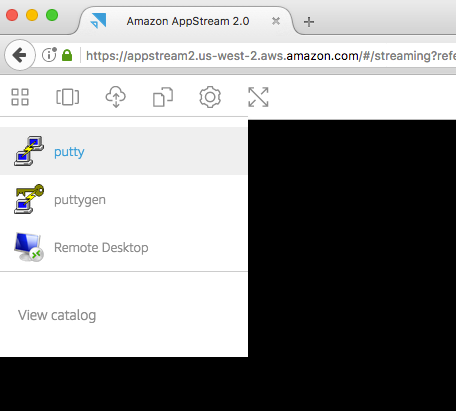This screenshot has width=456, height=411.
Task: Click the red macOS close button
Action: coord(12,15)
